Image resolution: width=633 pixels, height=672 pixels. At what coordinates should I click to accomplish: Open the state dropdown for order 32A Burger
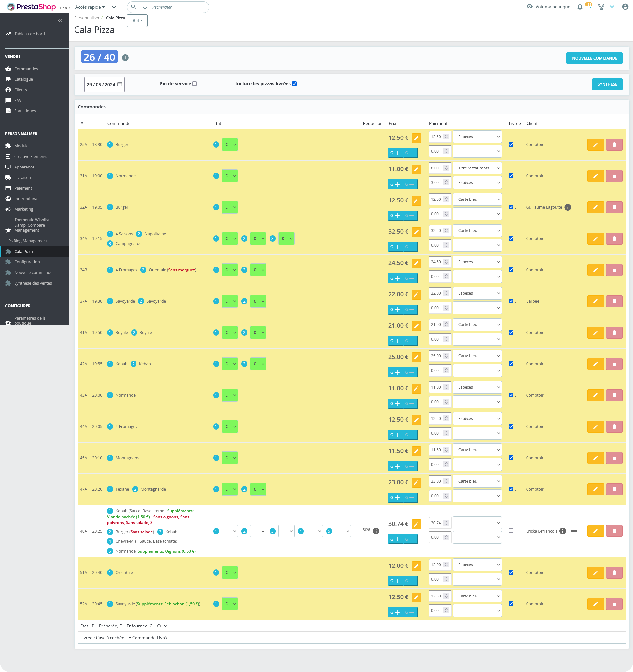coord(230,207)
